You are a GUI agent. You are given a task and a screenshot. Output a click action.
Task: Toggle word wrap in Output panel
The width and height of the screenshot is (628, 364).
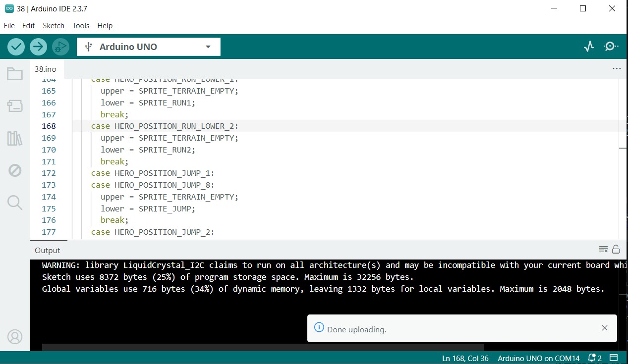tap(603, 249)
